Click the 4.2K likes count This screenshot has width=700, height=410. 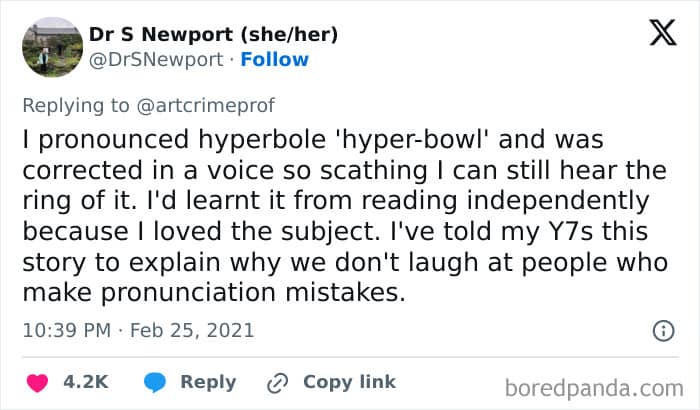click(88, 382)
